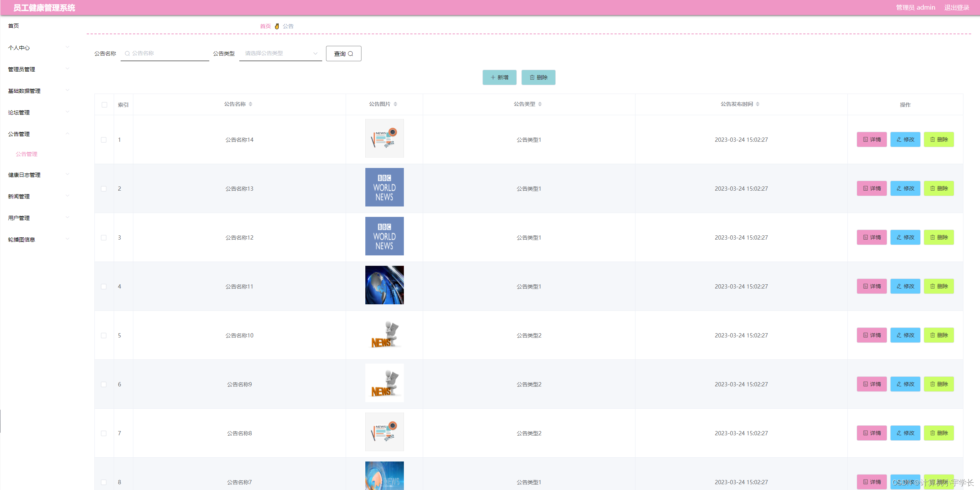Image resolution: width=980 pixels, height=490 pixels.
Task: Open the 公告类型 dropdown selector
Action: [x=281, y=53]
